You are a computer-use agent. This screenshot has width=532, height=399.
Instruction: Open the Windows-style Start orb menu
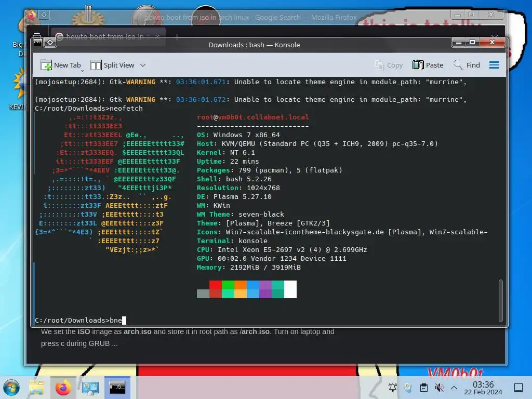point(11,388)
